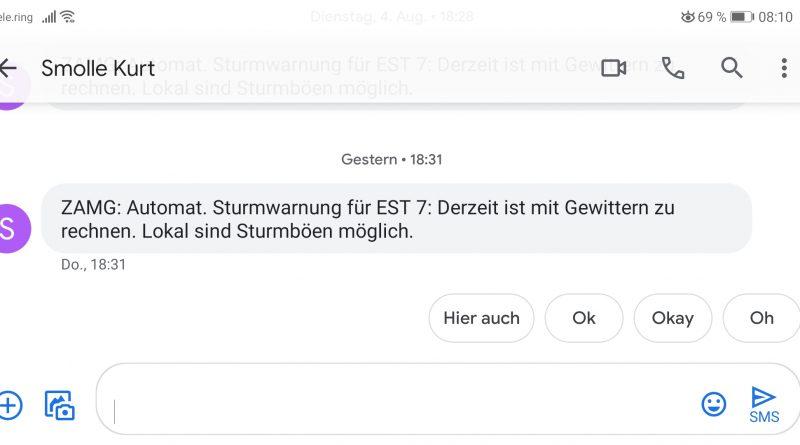800x445 pixels.
Task: Tap the back arrow to leave conversation
Action: (x=9, y=68)
